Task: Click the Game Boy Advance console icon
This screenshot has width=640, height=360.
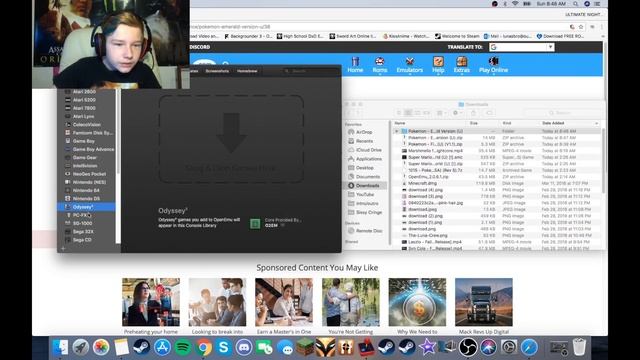Action: point(68,149)
